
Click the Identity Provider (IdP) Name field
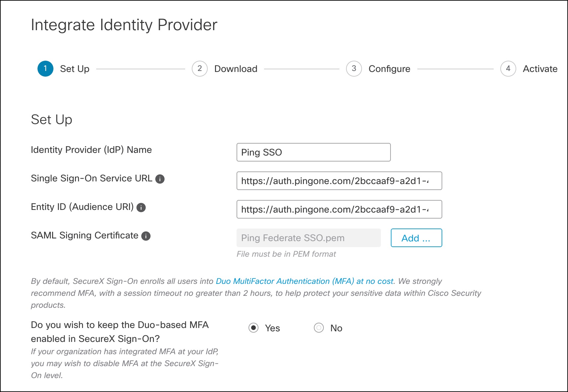313,152
